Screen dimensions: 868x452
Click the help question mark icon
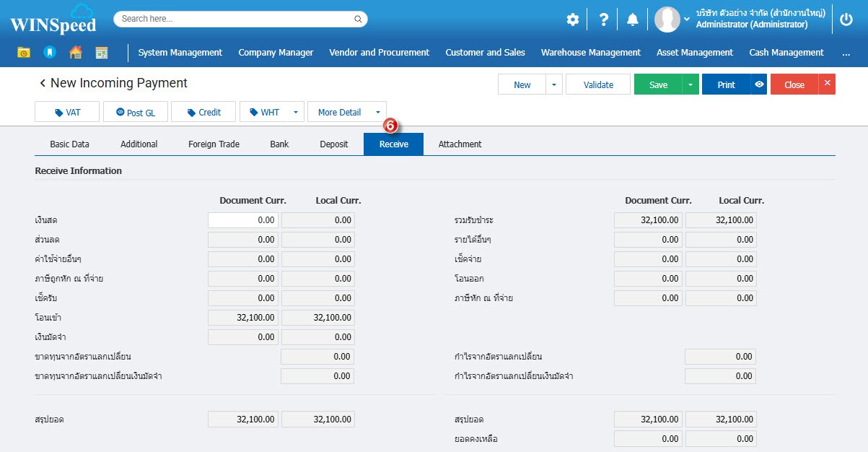(x=604, y=19)
